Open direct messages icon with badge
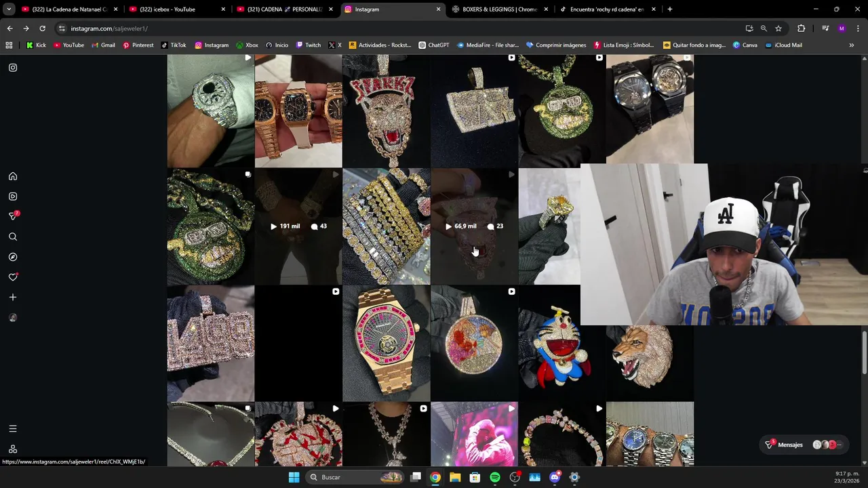The image size is (868, 488). coord(13,216)
